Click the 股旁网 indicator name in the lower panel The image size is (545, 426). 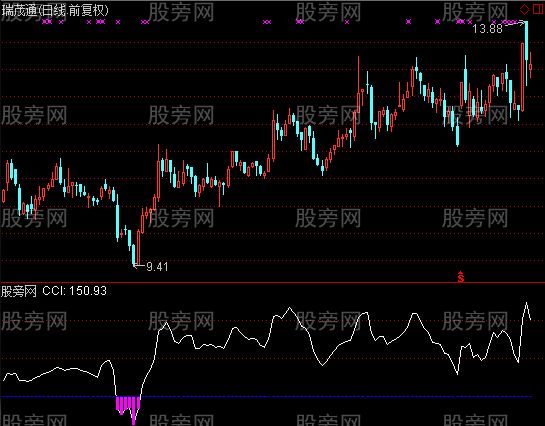pyautogui.click(x=19, y=291)
